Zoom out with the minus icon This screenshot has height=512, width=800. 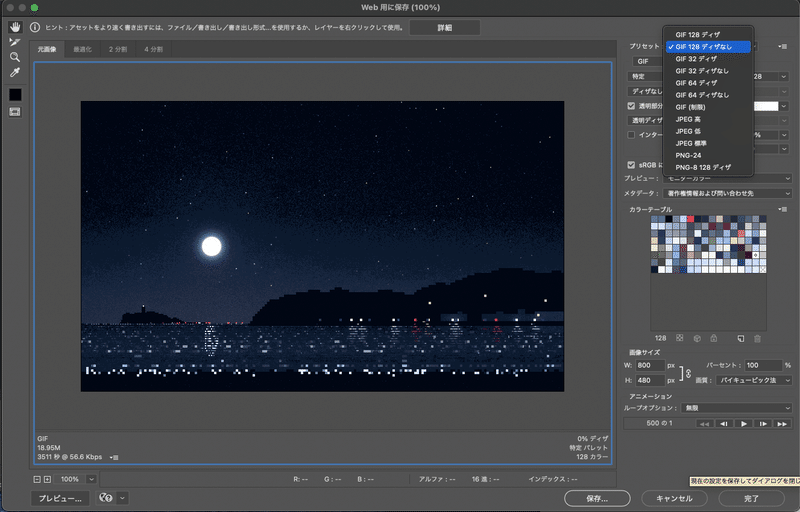(x=37, y=479)
